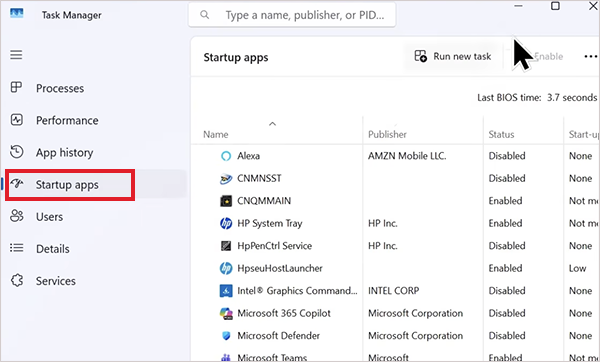Select the HpPenCtrl Service name
This screenshot has height=362, width=600.
[x=274, y=246]
